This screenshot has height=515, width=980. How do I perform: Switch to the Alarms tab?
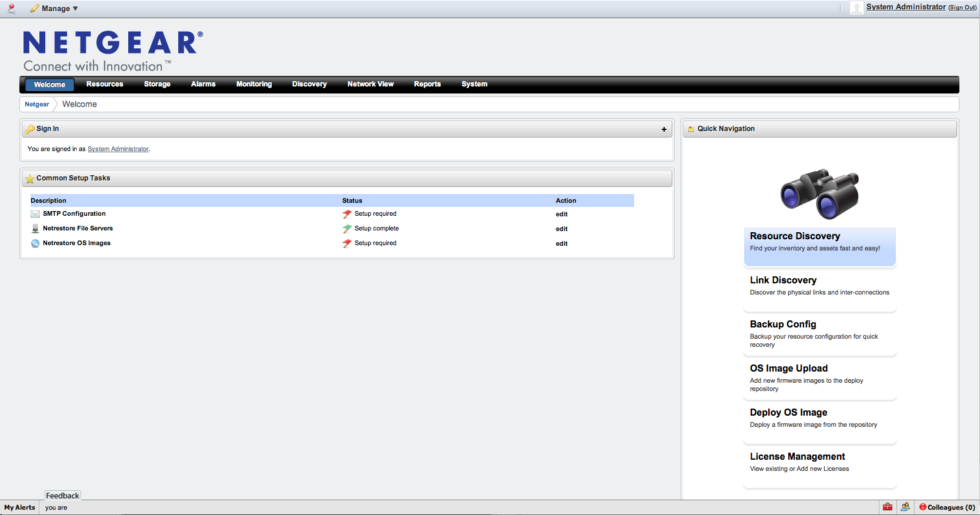click(x=203, y=84)
